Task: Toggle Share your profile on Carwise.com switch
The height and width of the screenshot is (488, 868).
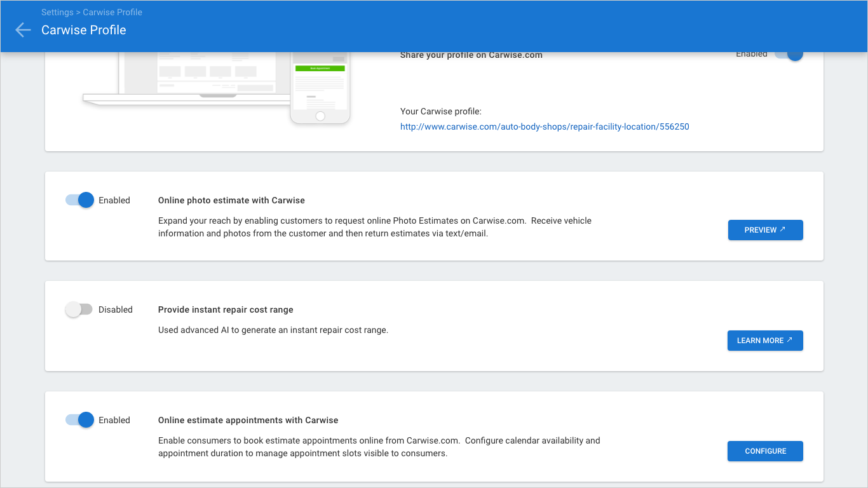Action: [789, 55]
